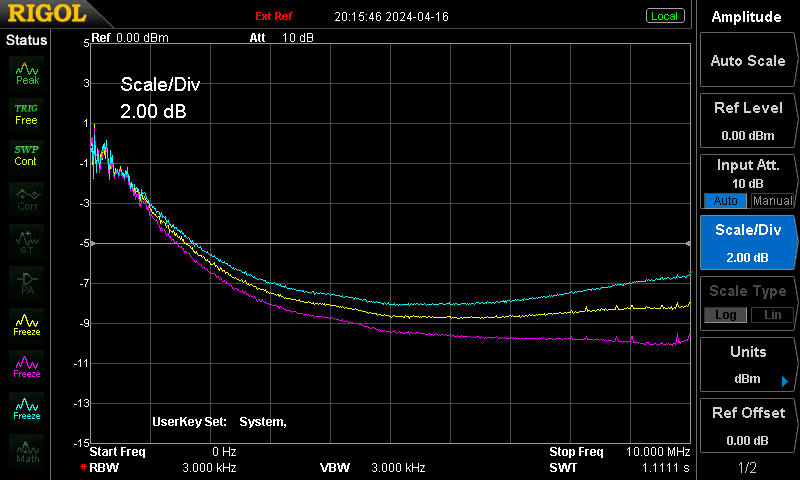
Task: Select the TRIG Free status icon
Action: click(27, 115)
